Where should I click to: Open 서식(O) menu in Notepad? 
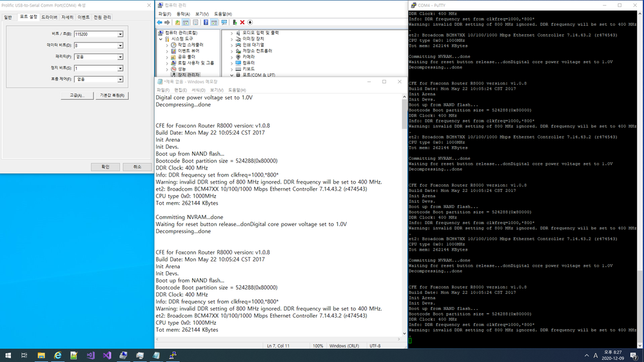click(199, 90)
